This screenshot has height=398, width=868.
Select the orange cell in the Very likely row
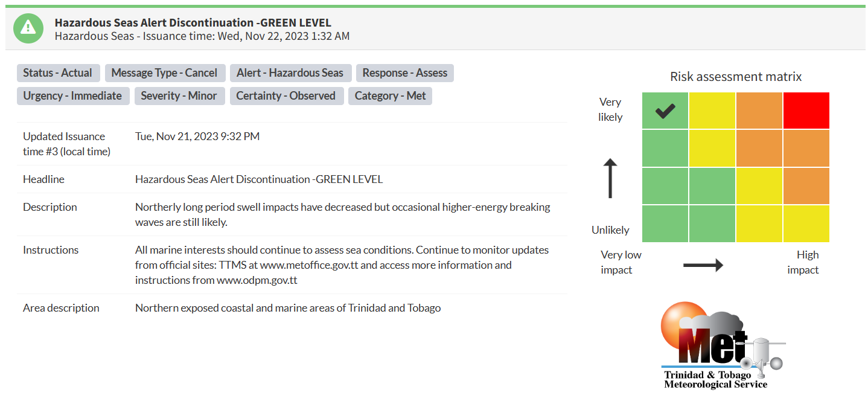[x=759, y=111]
